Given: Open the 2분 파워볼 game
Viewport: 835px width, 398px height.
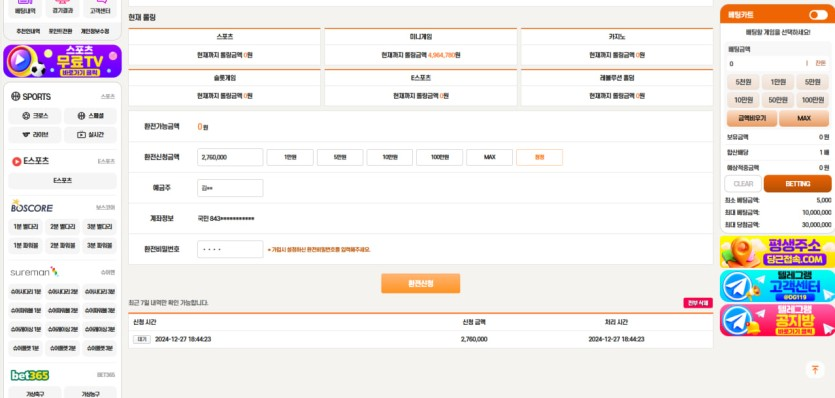Looking at the screenshot, I should point(62,246).
